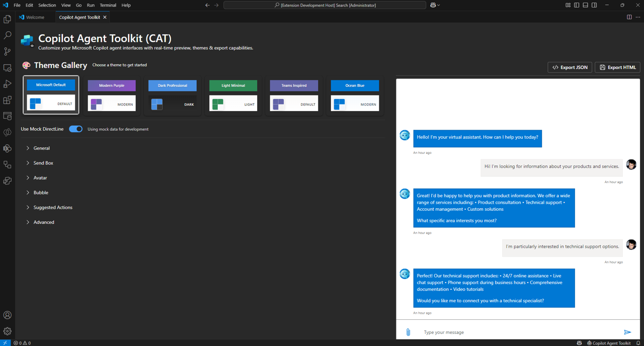Toggle Use Mock DirectLine switch
This screenshot has height=346, width=644.
click(75, 129)
